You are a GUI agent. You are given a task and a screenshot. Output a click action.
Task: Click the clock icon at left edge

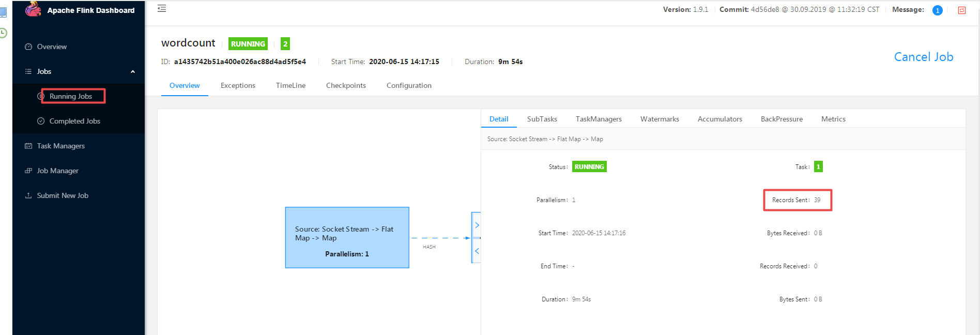coord(3,33)
